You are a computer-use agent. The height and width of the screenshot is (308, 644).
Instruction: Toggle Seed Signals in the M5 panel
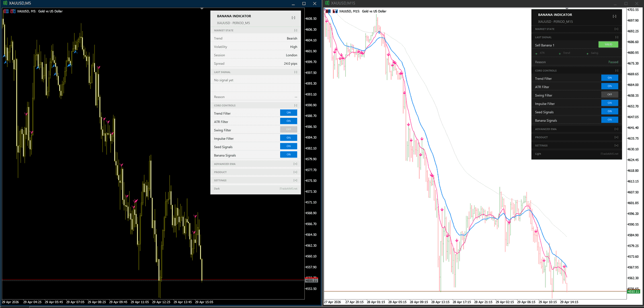pyautogui.click(x=289, y=146)
